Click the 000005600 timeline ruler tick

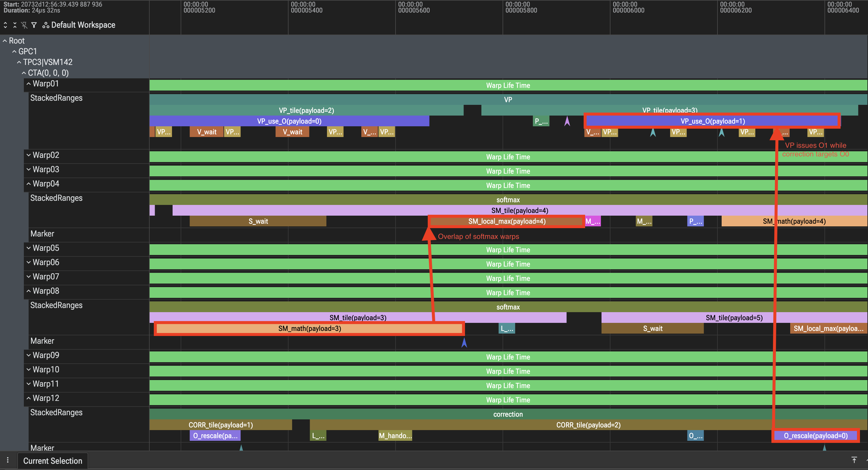coord(414,7)
